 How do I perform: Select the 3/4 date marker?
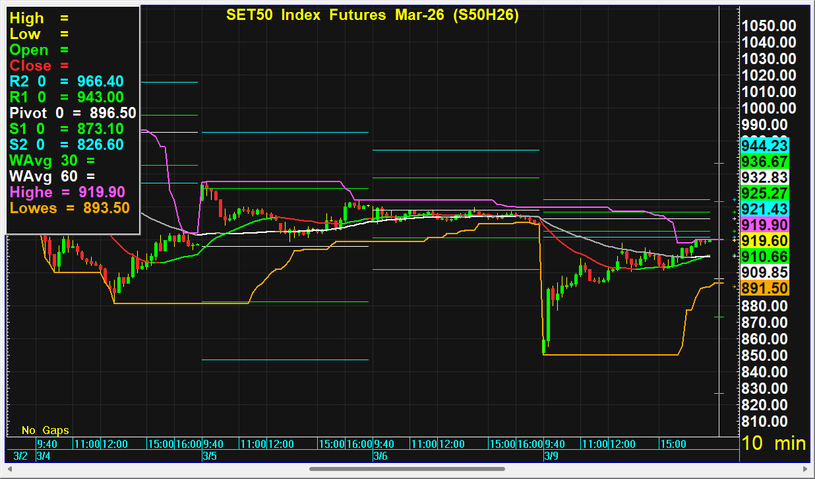46,456
